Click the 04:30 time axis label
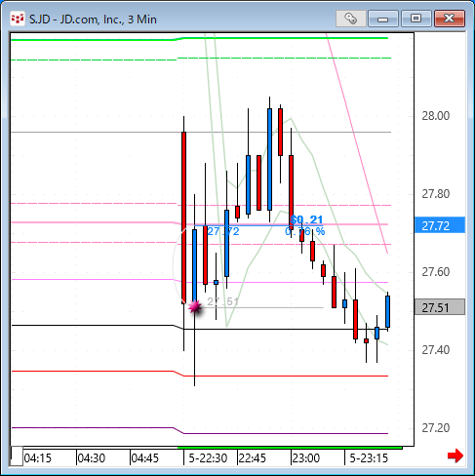475x476 pixels. [92, 458]
